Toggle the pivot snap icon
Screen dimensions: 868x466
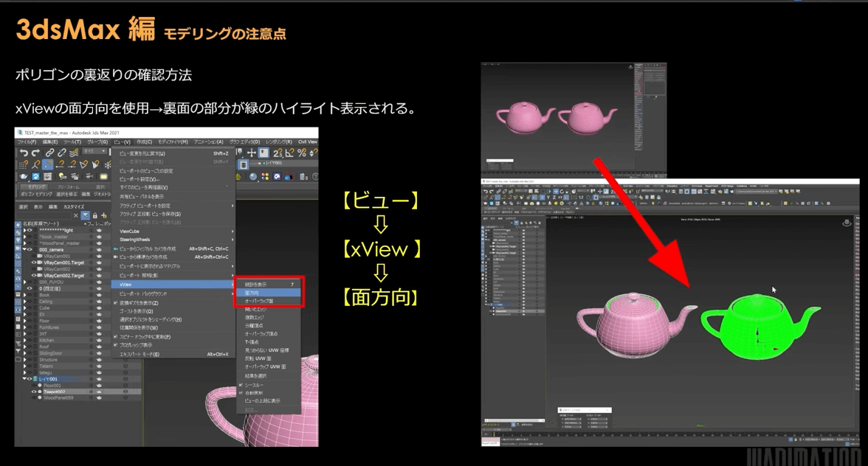(35, 164)
